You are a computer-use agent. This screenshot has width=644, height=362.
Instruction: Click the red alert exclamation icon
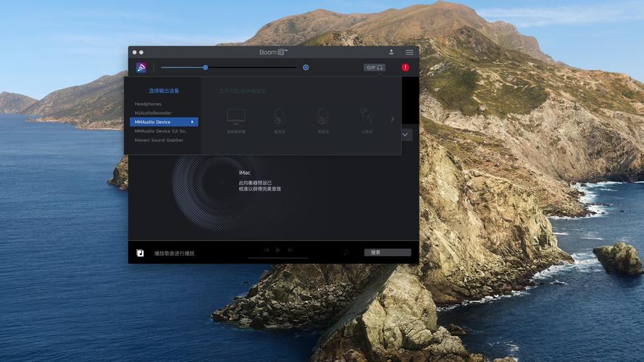[x=406, y=67]
